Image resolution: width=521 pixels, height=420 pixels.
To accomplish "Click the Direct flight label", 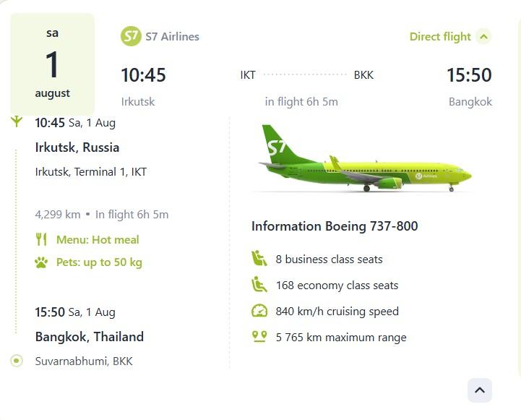I will point(440,37).
